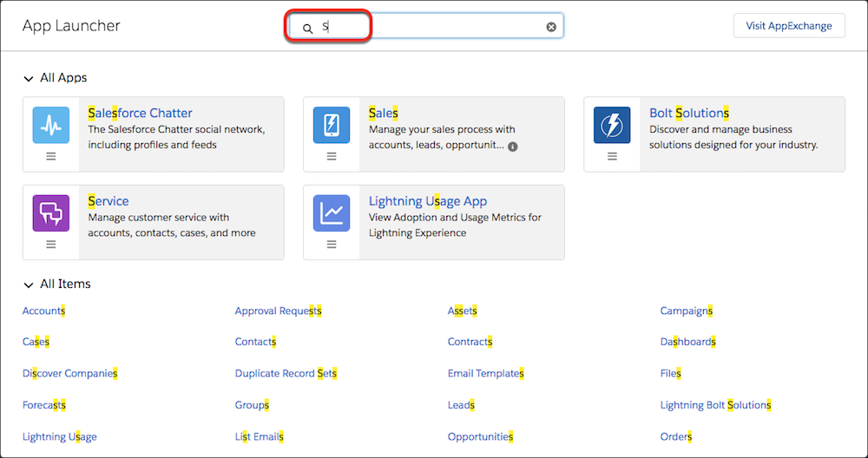This screenshot has height=458, width=868.
Task: Clear the search box text
Action: pos(551,27)
